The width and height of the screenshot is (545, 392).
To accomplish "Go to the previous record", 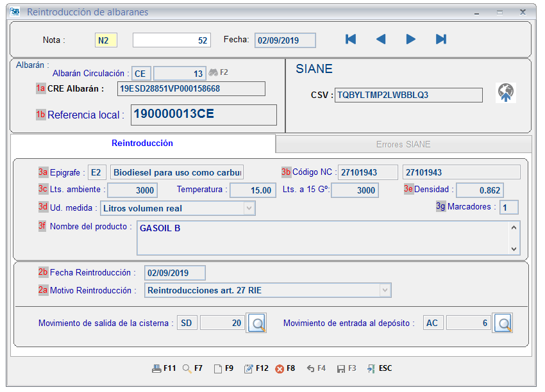I will [381, 40].
